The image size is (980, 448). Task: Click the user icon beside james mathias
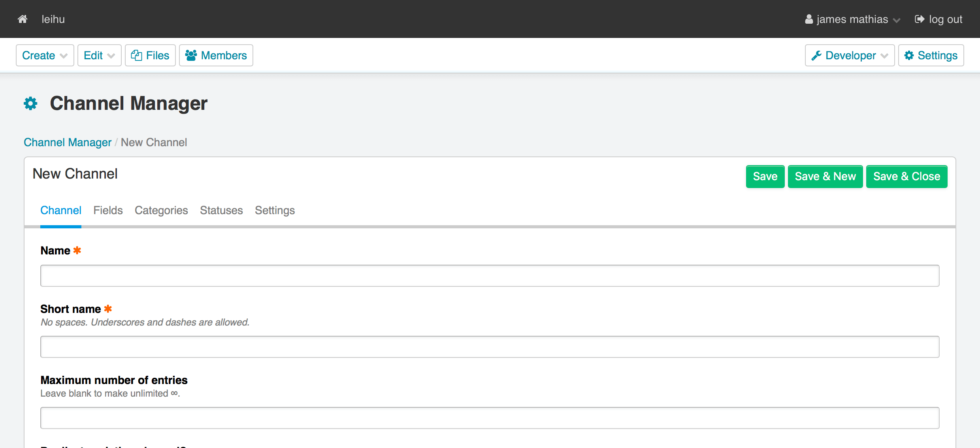coord(809,19)
